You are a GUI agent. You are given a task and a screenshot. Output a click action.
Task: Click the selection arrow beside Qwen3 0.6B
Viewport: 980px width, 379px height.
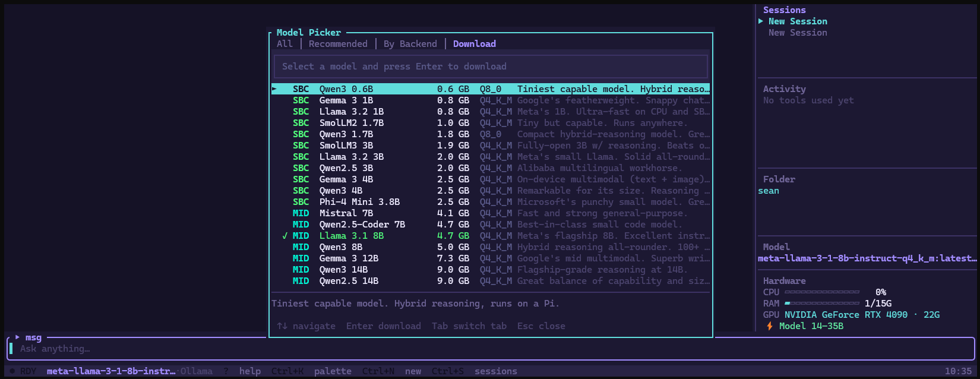click(x=274, y=89)
